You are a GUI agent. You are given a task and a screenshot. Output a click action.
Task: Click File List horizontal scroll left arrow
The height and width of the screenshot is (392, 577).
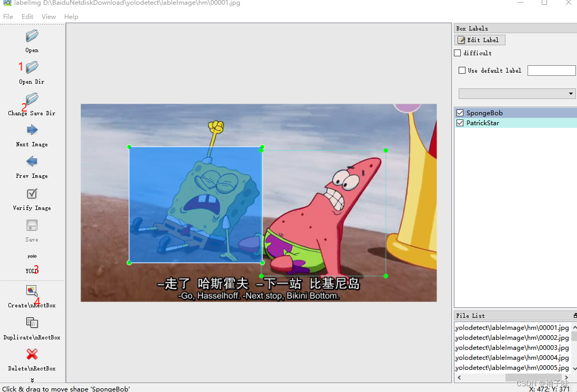pyautogui.click(x=459, y=378)
